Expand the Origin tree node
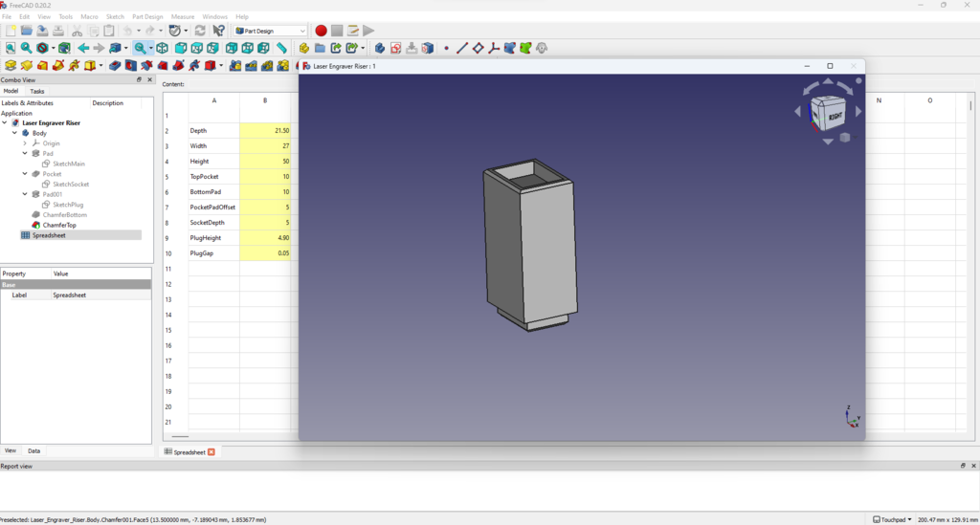The height and width of the screenshot is (525, 980). 24,143
